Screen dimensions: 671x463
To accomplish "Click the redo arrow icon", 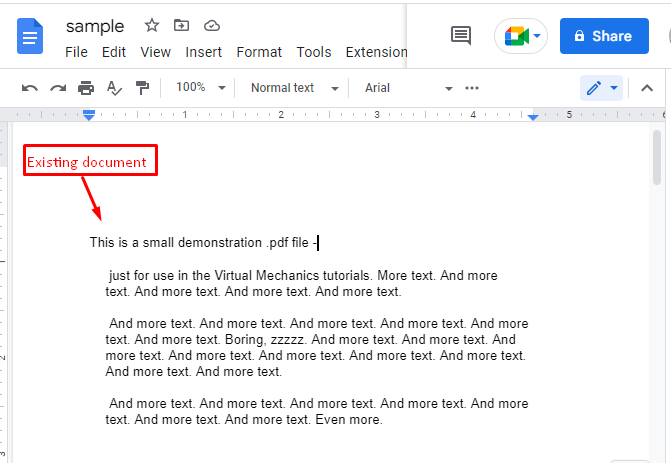I will pyautogui.click(x=58, y=88).
